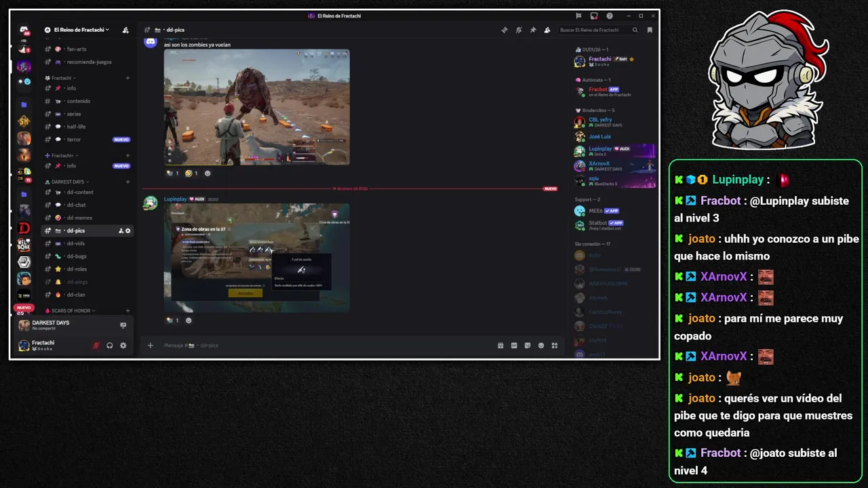Open user settings gear icon
The height and width of the screenshot is (488, 868).
tap(123, 345)
